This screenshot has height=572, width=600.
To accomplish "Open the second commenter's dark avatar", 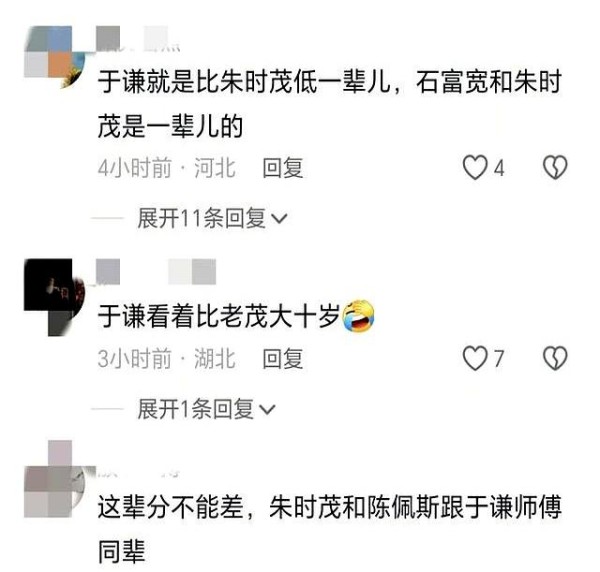I will tap(54, 297).
